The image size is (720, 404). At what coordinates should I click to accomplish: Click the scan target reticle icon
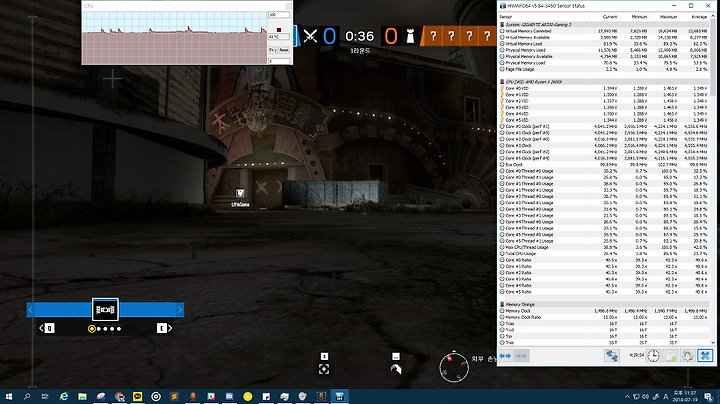pos(324,369)
